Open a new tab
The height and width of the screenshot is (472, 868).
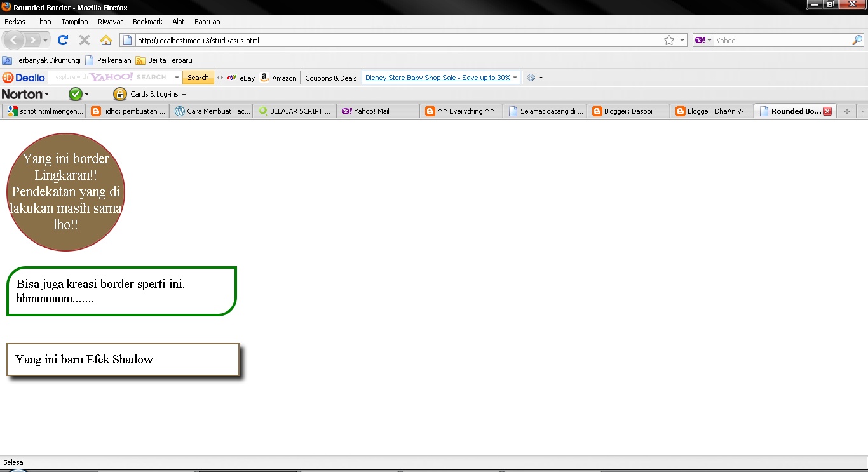(x=846, y=111)
